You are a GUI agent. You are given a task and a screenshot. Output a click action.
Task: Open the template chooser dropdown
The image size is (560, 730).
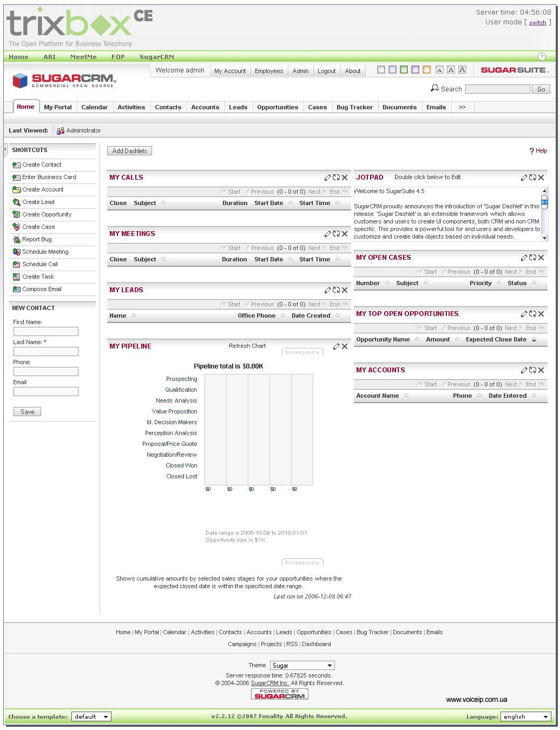pyautogui.click(x=91, y=716)
